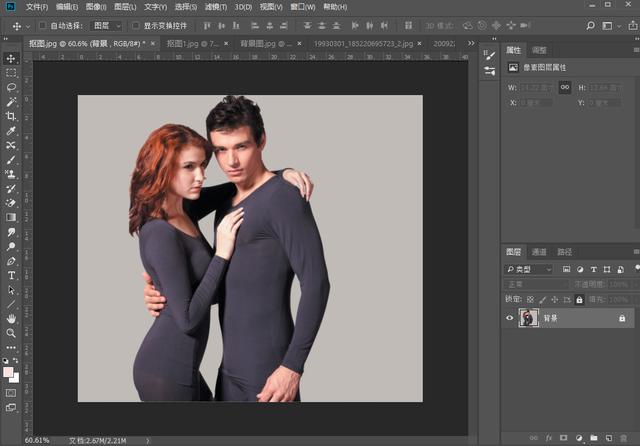Screen dimensions: 640x446
Task: Activate the Eyedropper tool
Action: (11, 131)
